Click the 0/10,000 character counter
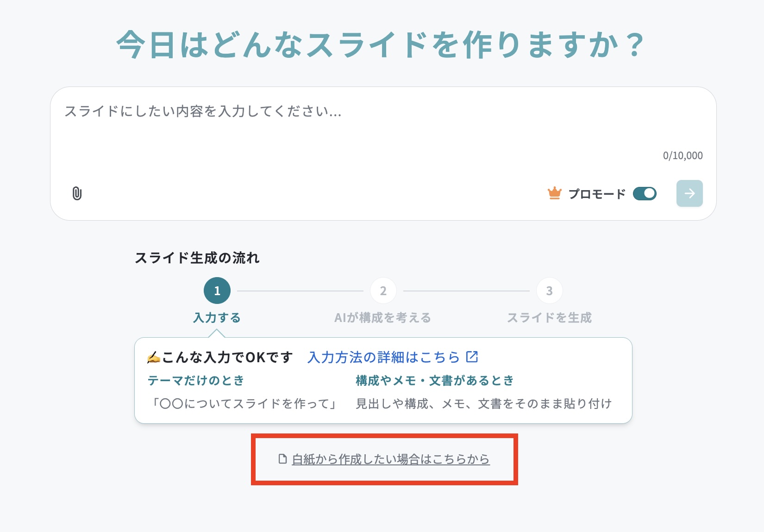Viewport: 764px width, 532px height. tap(683, 155)
